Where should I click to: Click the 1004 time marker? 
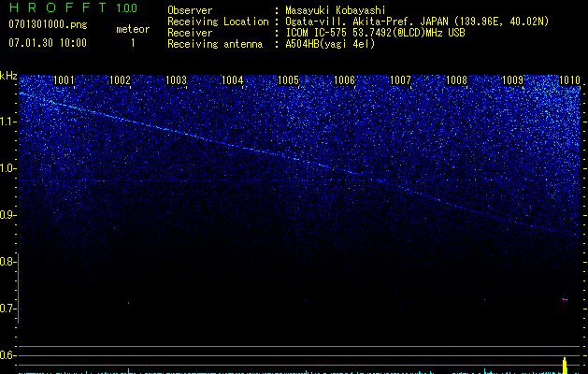[x=233, y=80]
